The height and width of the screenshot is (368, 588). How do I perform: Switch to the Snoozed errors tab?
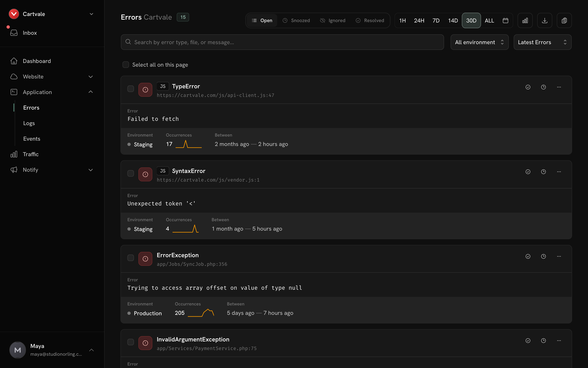tap(296, 20)
